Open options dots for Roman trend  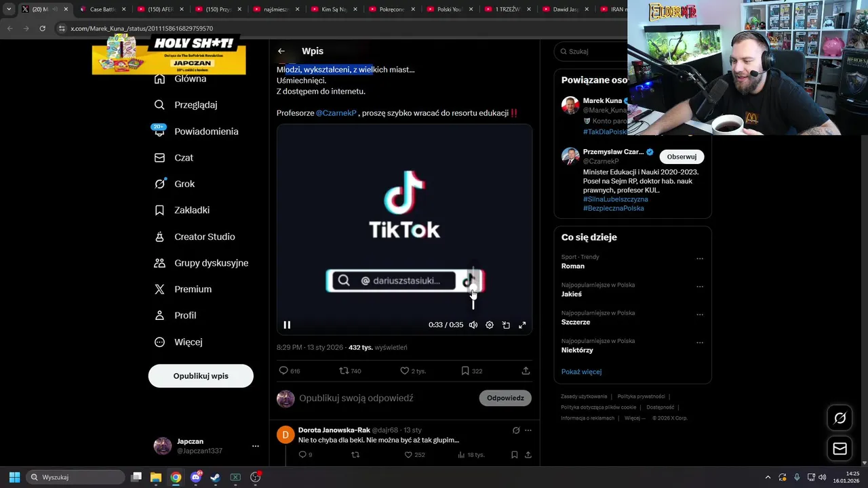point(700,258)
